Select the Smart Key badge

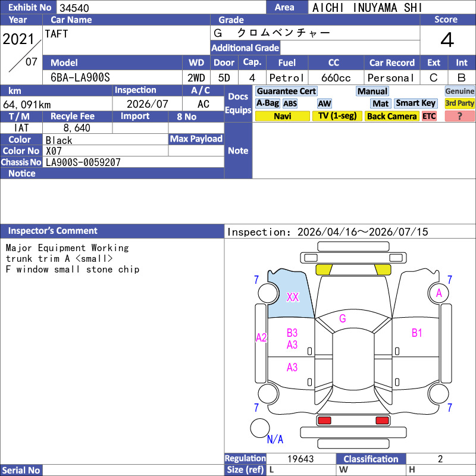[x=415, y=103]
